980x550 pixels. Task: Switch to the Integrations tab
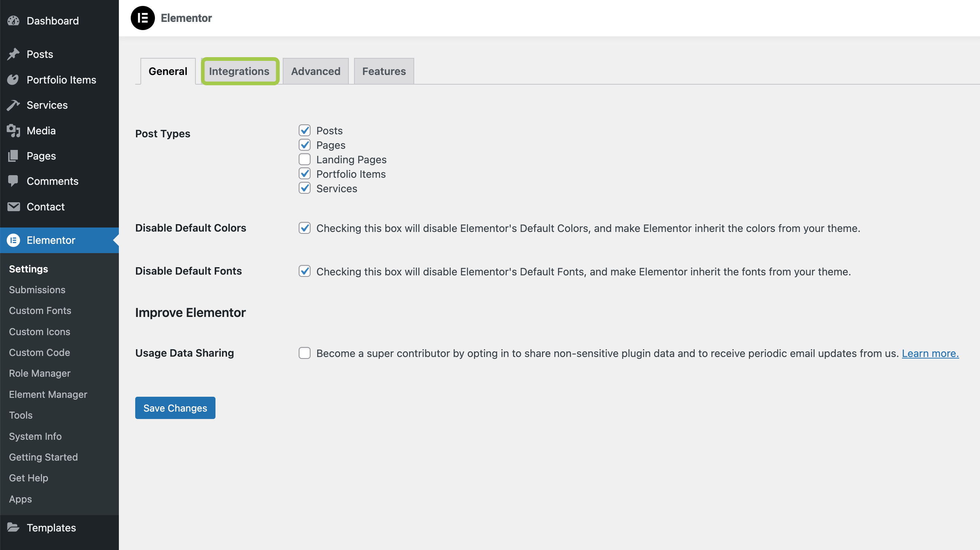(x=239, y=71)
